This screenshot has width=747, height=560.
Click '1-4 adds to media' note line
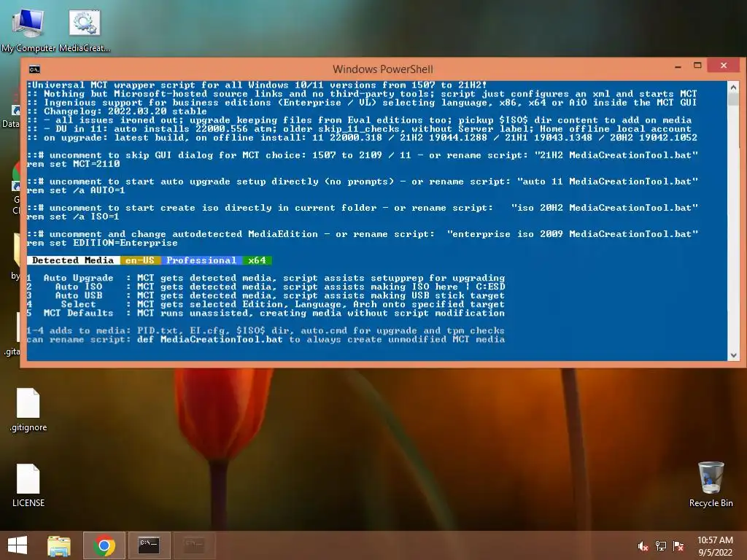pos(266,331)
